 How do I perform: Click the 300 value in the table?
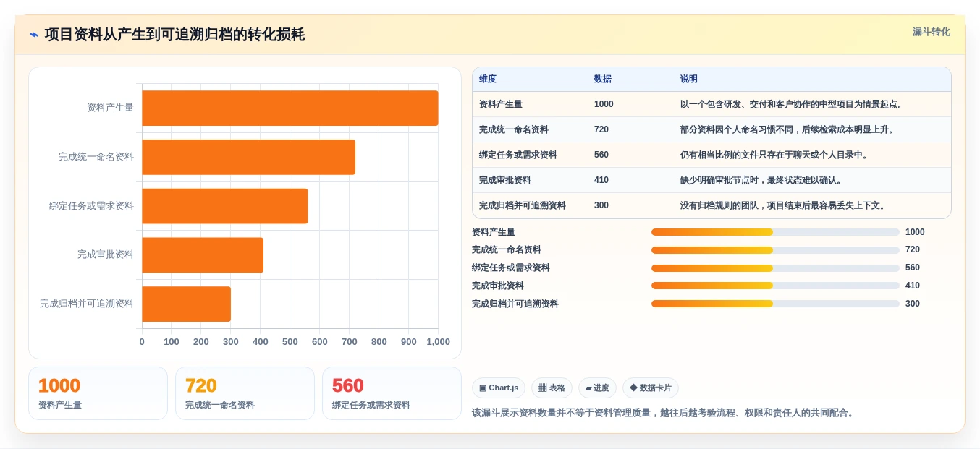[601, 205]
